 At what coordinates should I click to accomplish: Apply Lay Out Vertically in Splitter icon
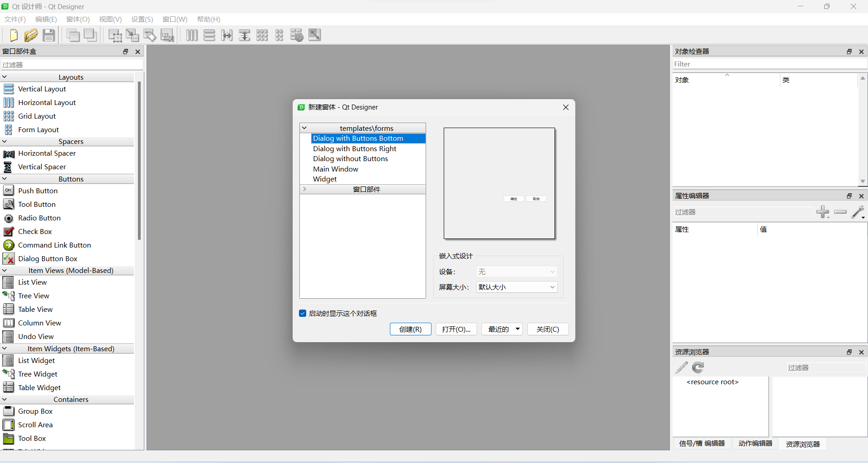(x=244, y=35)
